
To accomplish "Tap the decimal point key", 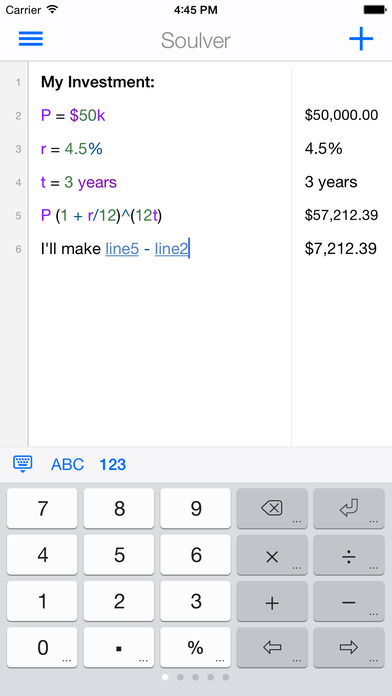I will pos(119,648).
